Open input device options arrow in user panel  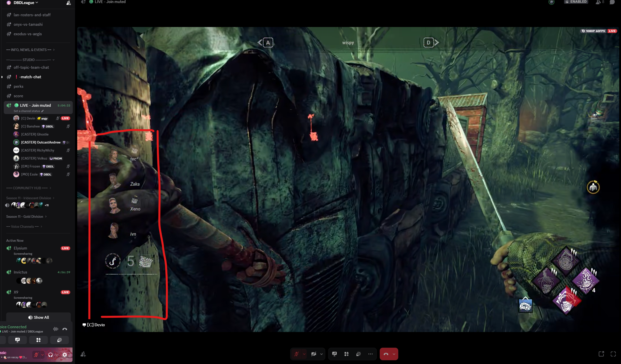point(42,354)
